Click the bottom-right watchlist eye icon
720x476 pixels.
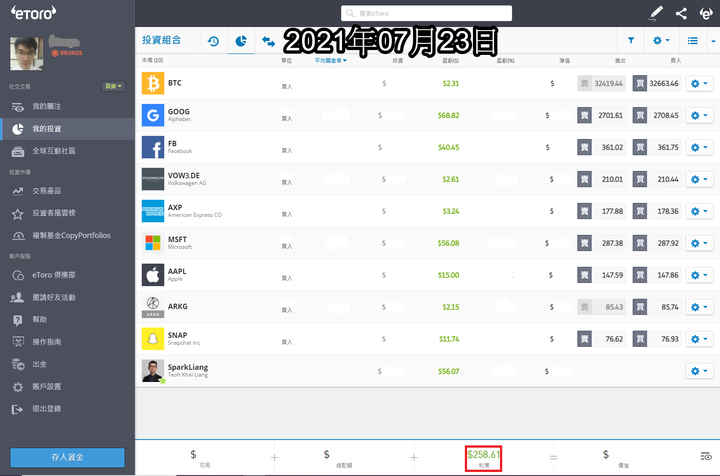[706, 456]
